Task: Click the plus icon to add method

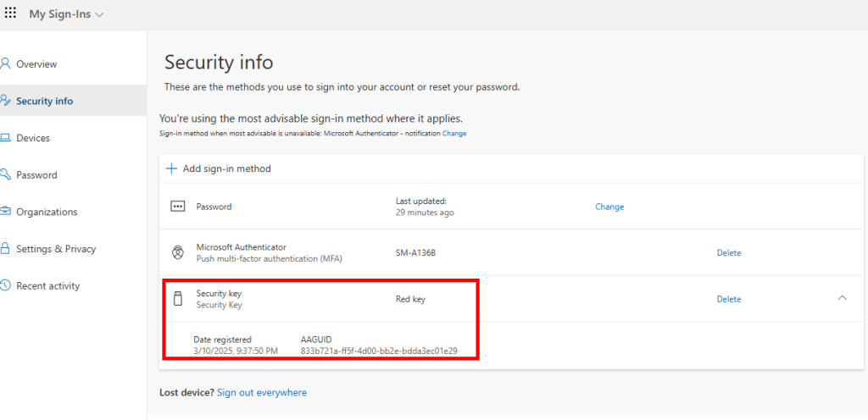Action: click(171, 169)
